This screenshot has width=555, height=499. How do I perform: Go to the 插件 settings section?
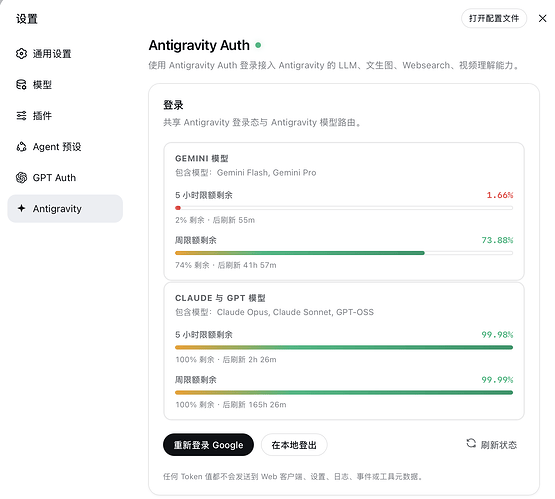(x=65, y=116)
